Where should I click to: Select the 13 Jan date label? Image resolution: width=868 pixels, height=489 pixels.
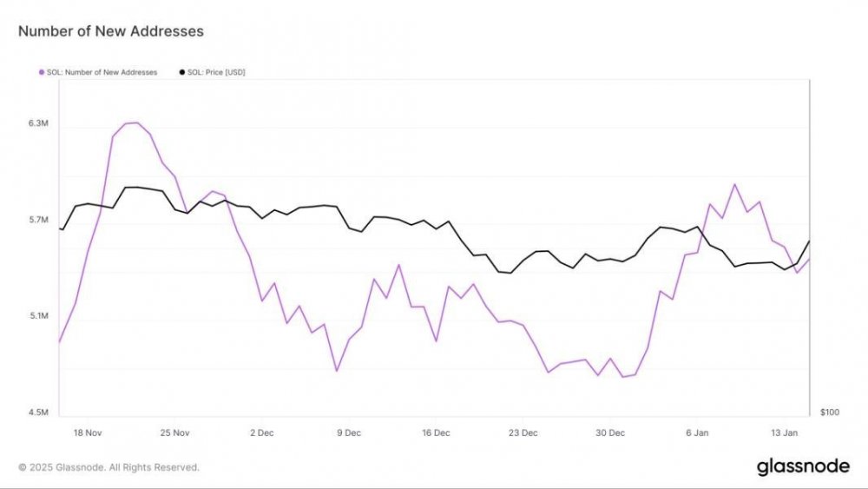[785, 432]
